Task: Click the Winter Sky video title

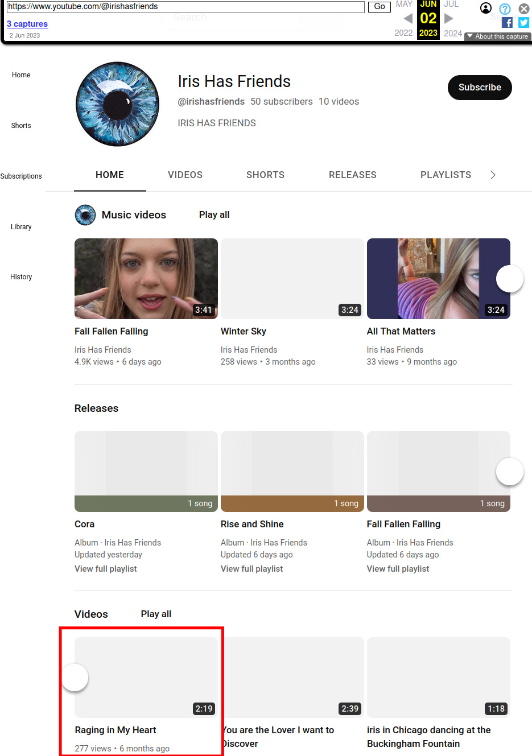Action: pos(244,331)
